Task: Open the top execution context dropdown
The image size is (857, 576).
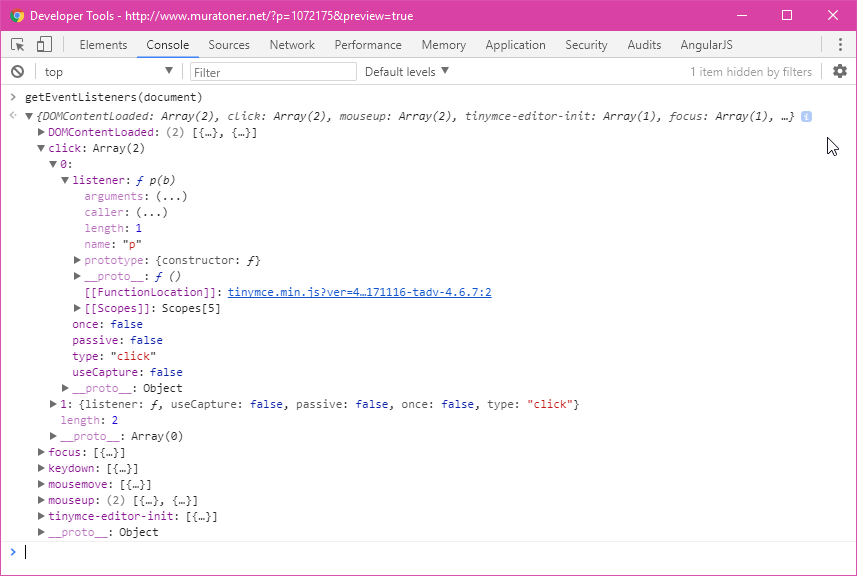Action: point(108,72)
